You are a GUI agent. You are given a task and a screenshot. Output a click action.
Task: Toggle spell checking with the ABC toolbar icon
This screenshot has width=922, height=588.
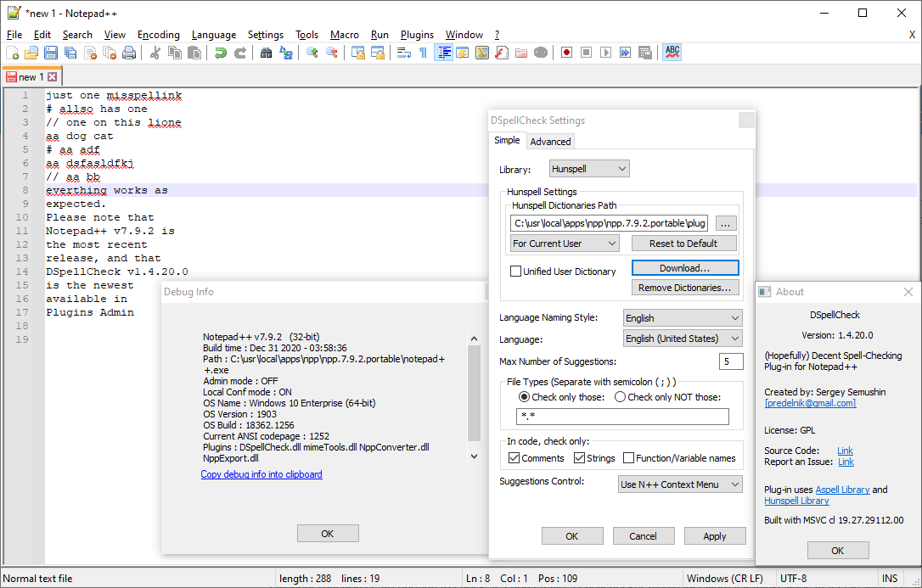pyautogui.click(x=671, y=52)
